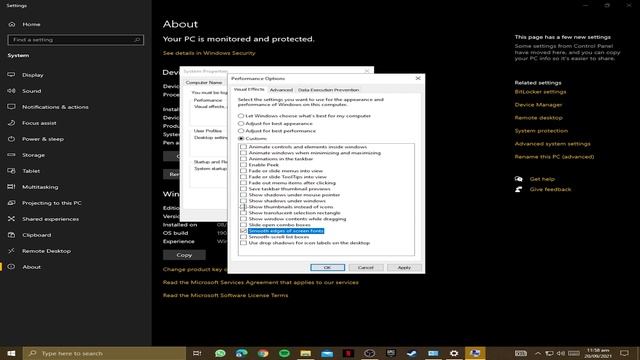Image resolution: width=640 pixels, height=360 pixels.
Task: Check Show thumbnails instead of icons
Action: click(244, 207)
